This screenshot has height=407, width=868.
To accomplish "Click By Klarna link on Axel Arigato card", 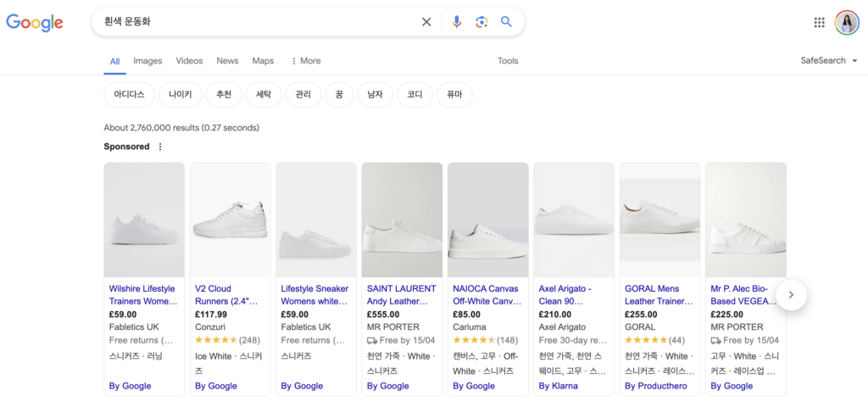I will [558, 386].
